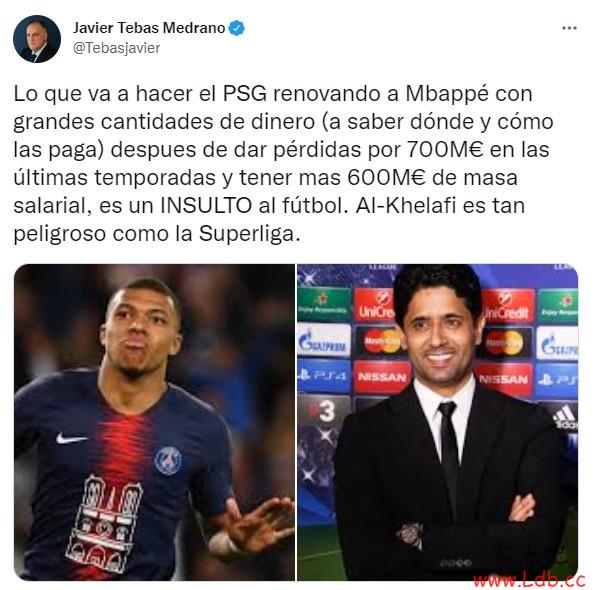The height and width of the screenshot is (590, 595).
Task: Open the three-dot more options menu
Action: coord(569,28)
